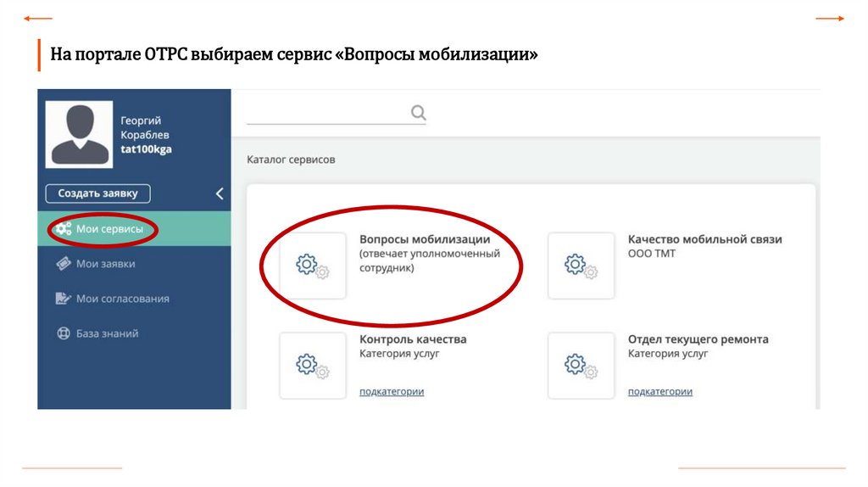This screenshot has height=487, width=868.
Task: Open the Мои заявки menu item
Action: coord(134,264)
